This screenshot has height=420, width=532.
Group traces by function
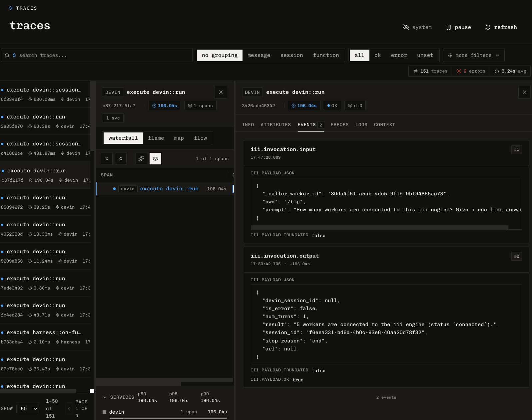click(326, 55)
